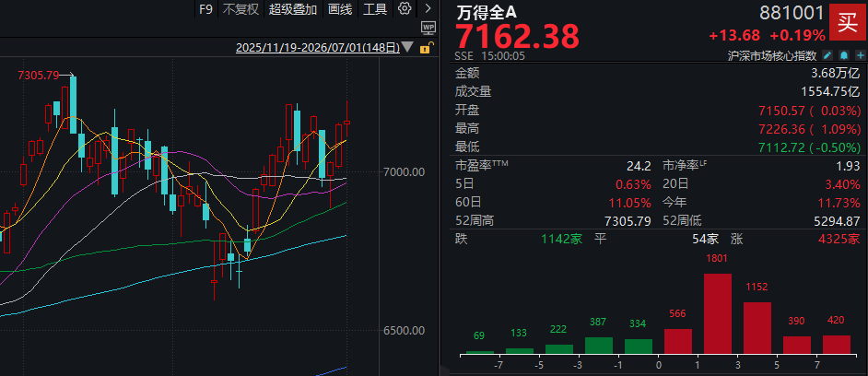Click the WP monitor icon
Screen dimensions: 868x376
point(428,28)
